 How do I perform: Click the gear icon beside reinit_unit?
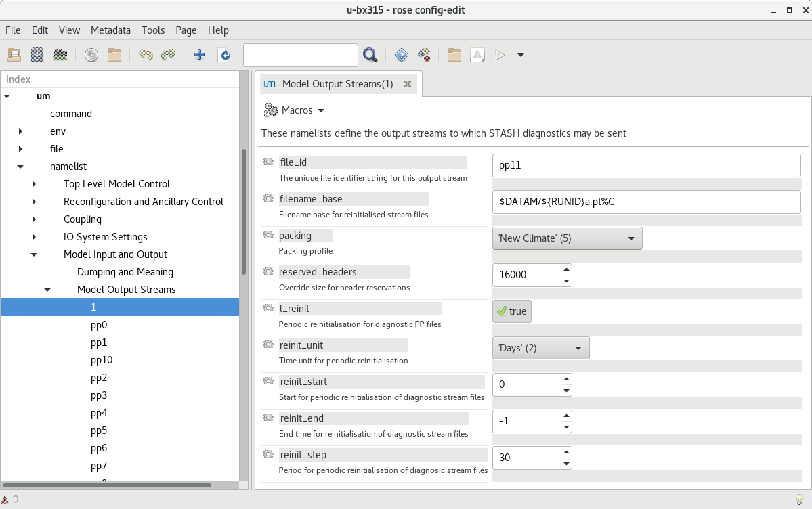tap(268, 345)
